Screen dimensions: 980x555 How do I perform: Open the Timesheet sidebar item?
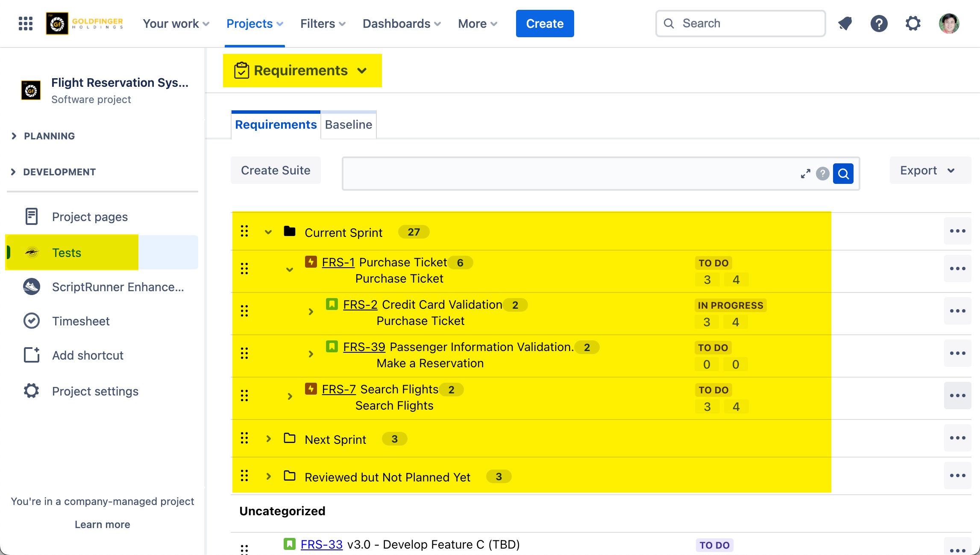pyautogui.click(x=81, y=321)
